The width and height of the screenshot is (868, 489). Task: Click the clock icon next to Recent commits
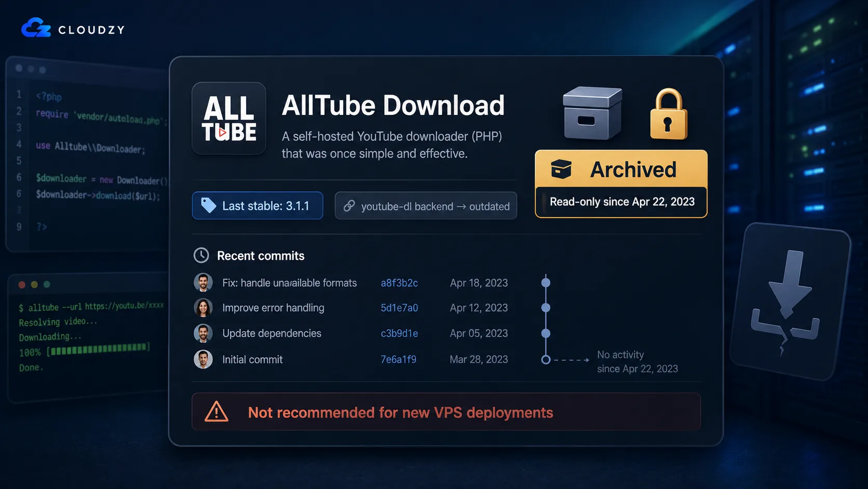point(201,255)
